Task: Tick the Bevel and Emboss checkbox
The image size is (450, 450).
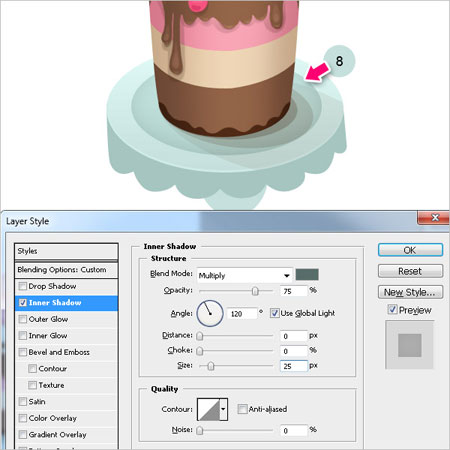Action: click(23, 352)
